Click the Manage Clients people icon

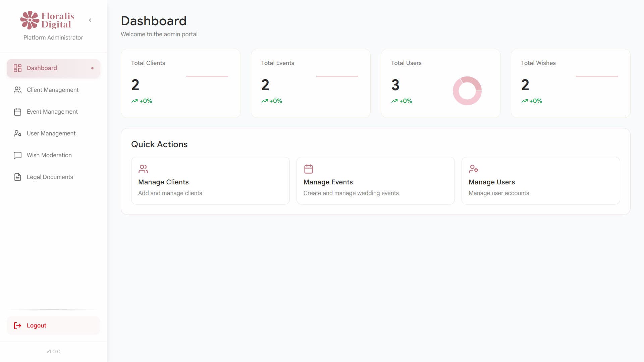(x=143, y=169)
